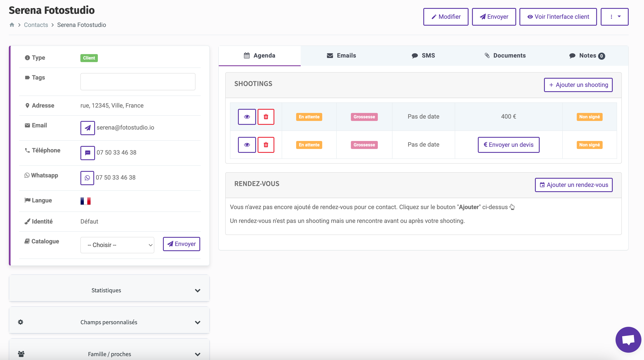This screenshot has width=644, height=360.
Task: Open the live chat bubble widget
Action: pyautogui.click(x=628, y=340)
